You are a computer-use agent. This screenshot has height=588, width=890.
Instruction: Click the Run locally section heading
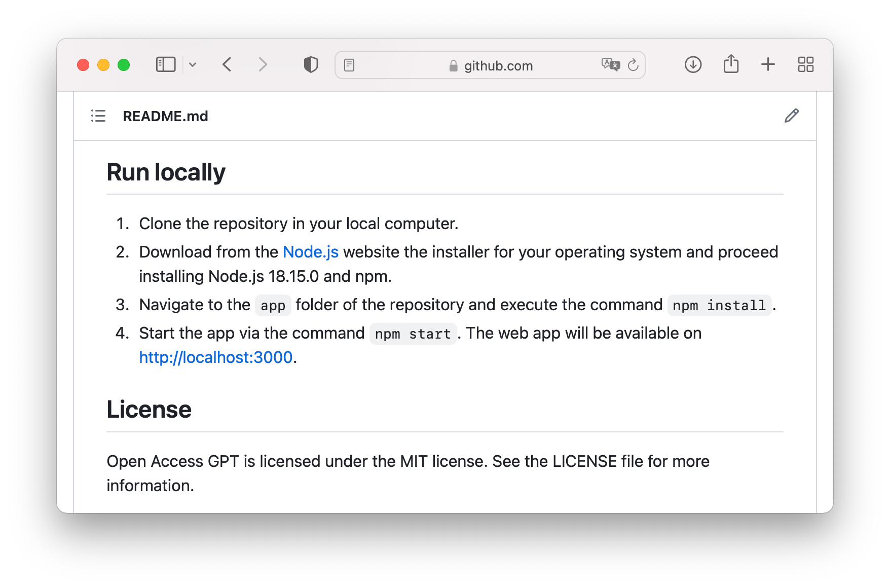point(166,172)
